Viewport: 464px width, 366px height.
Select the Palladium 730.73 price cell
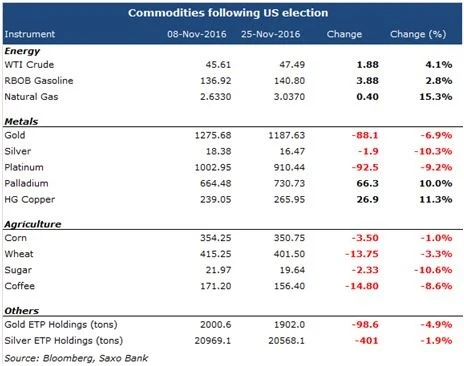pyautogui.click(x=289, y=183)
